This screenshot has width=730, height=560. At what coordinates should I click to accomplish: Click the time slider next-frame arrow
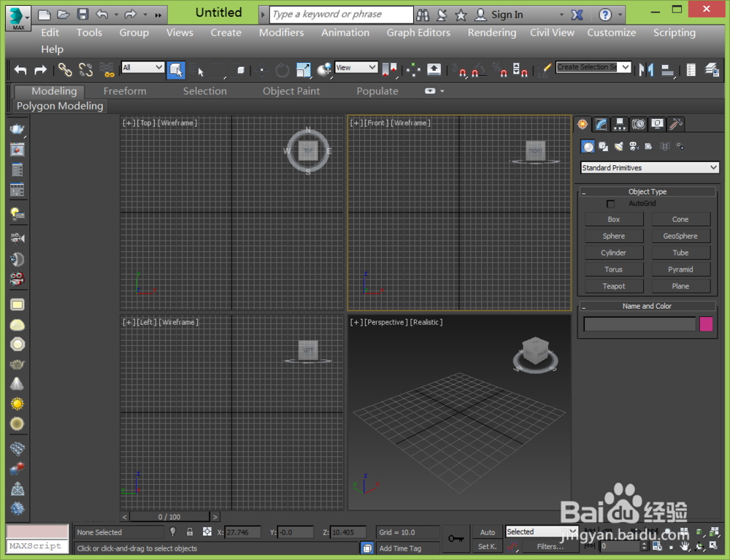[x=215, y=517]
